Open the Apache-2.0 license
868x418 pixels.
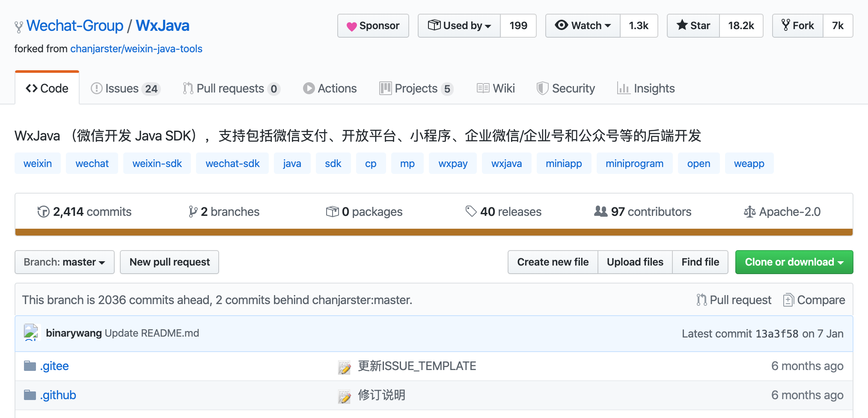(782, 212)
